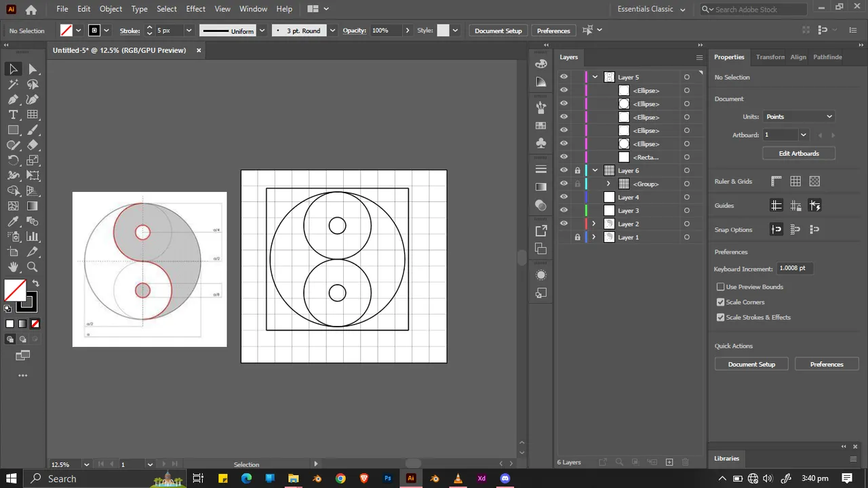Show rulers via Properties panel icon
The width and height of the screenshot is (868, 488).
tap(776, 182)
